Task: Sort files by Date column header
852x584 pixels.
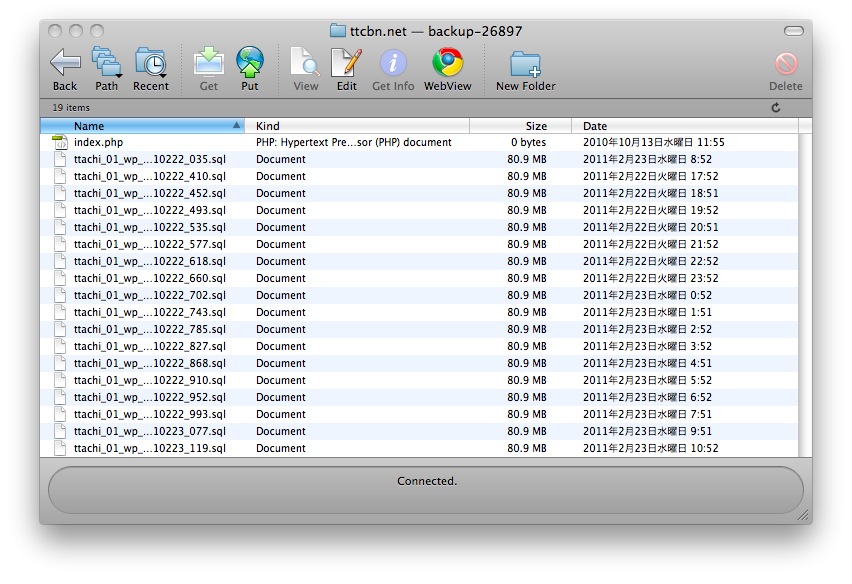Action: click(x=685, y=126)
